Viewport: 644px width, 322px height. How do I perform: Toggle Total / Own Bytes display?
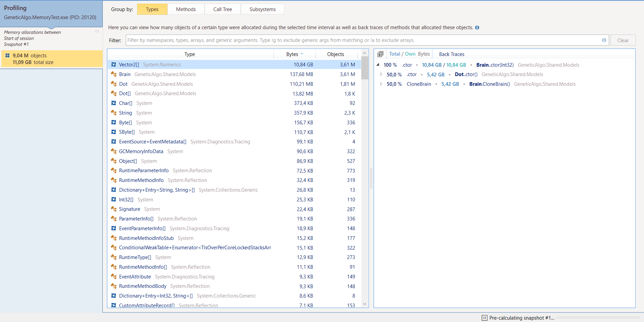409,54
